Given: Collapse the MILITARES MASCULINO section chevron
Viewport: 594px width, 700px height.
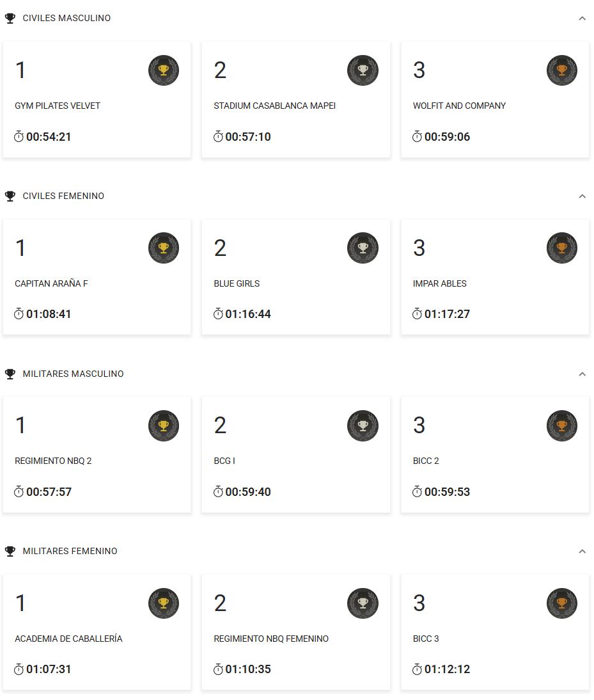Looking at the screenshot, I should pos(582,374).
